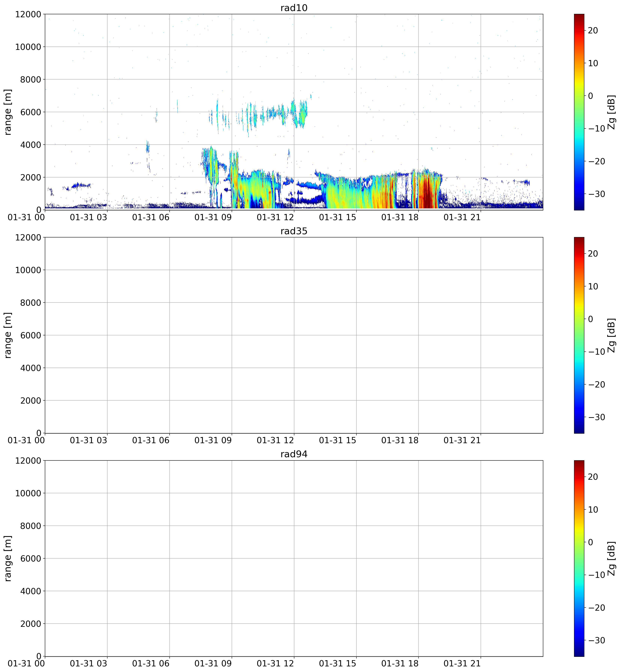The width and height of the screenshot is (620, 672).
Task: Click the 10000 range tick on rad35 axis
Action: (28, 270)
